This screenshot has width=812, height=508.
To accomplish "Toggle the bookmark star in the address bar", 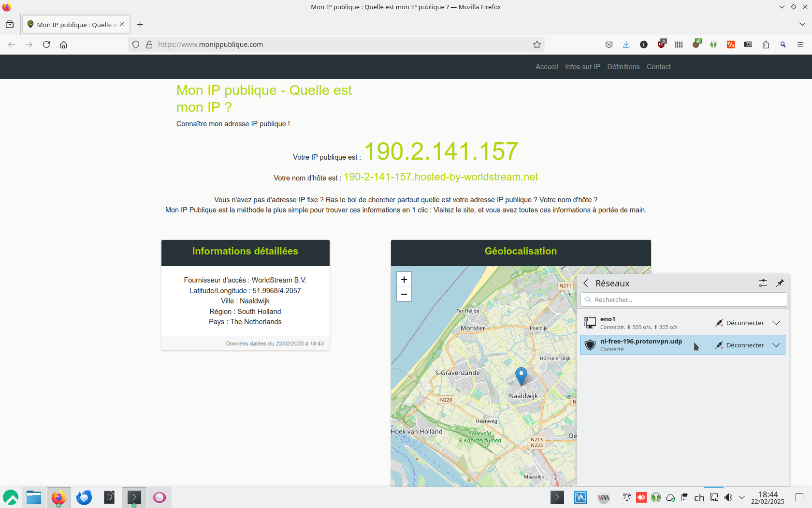I will 537,45.
